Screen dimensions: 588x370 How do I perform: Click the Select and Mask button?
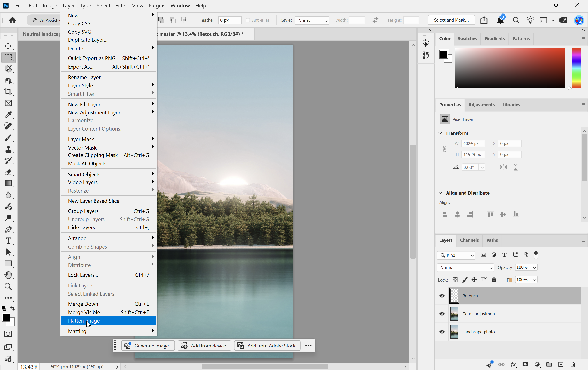point(451,20)
